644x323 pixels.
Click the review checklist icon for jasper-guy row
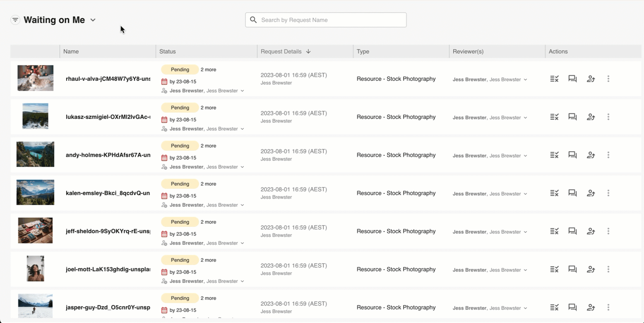point(554,307)
